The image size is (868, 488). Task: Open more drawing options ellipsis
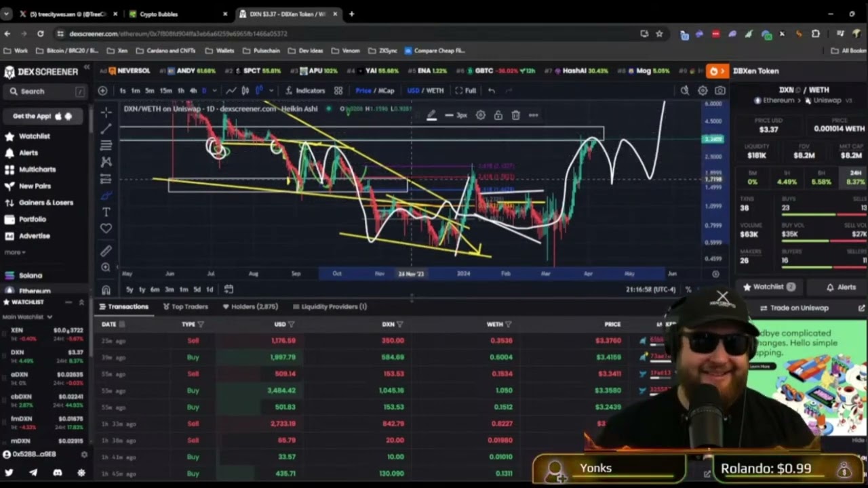pyautogui.click(x=533, y=115)
